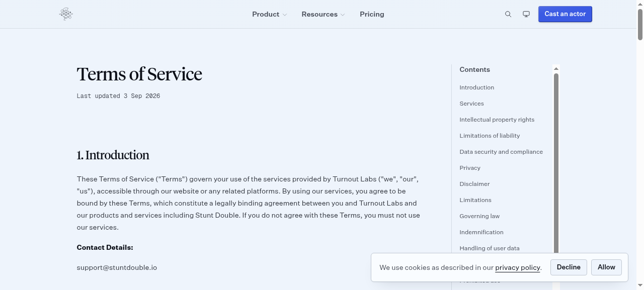Open the privacy policy link
Image resolution: width=644 pixels, height=290 pixels.
point(517,267)
